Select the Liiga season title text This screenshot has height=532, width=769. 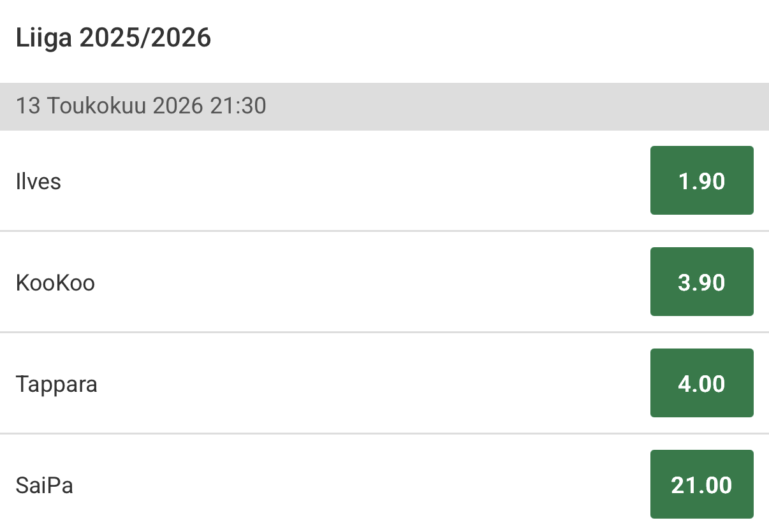113,38
